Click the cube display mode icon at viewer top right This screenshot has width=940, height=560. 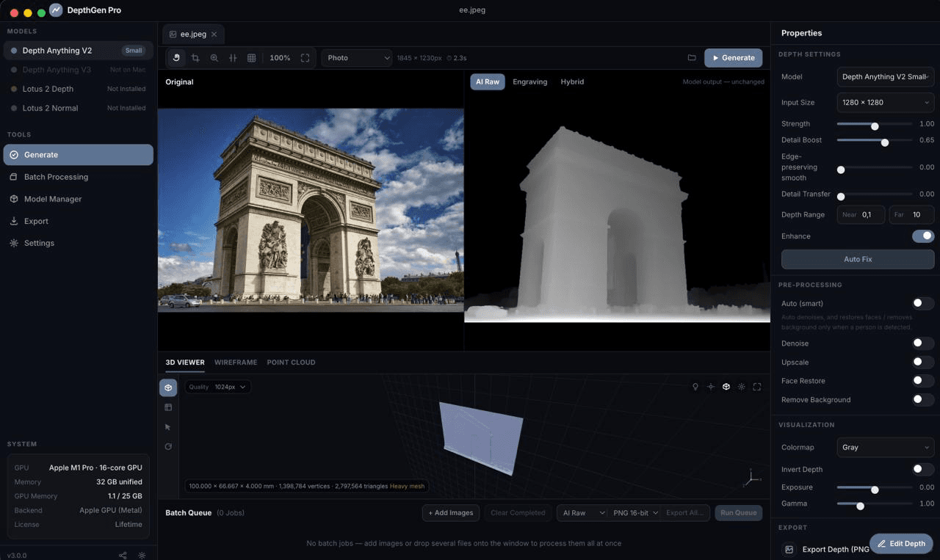[x=726, y=387]
